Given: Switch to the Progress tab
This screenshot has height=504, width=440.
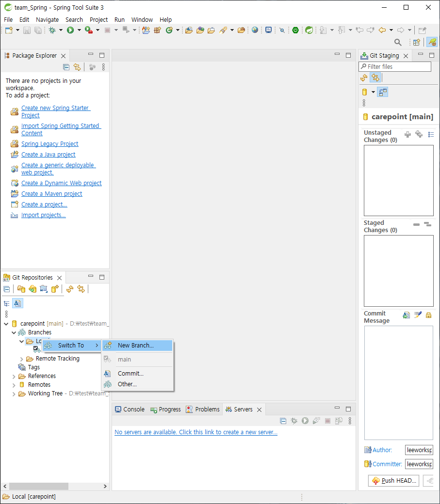Looking at the screenshot, I should coord(165,409).
